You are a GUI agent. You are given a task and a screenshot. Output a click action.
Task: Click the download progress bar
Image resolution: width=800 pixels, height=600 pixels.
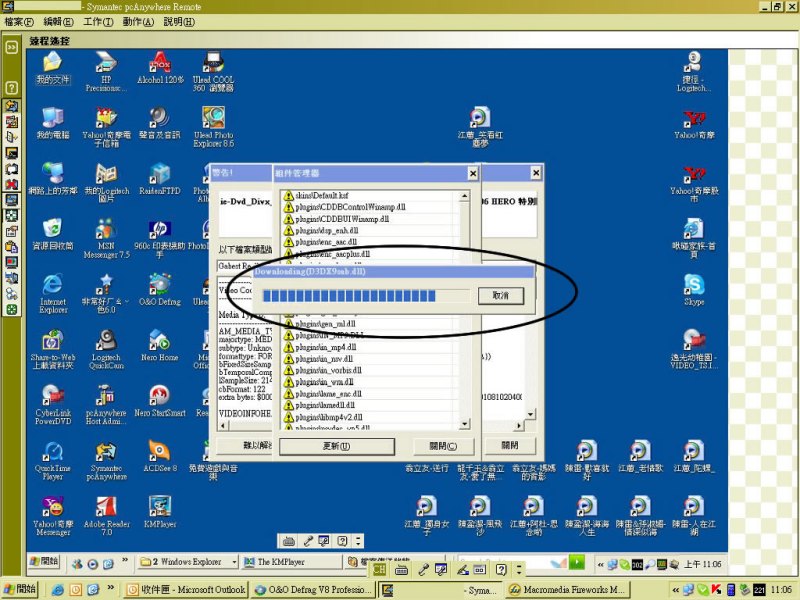[365, 295]
